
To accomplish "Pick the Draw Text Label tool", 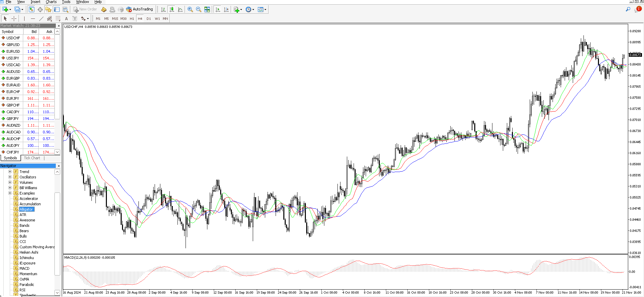I will pyautogui.click(x=66, y=18).
